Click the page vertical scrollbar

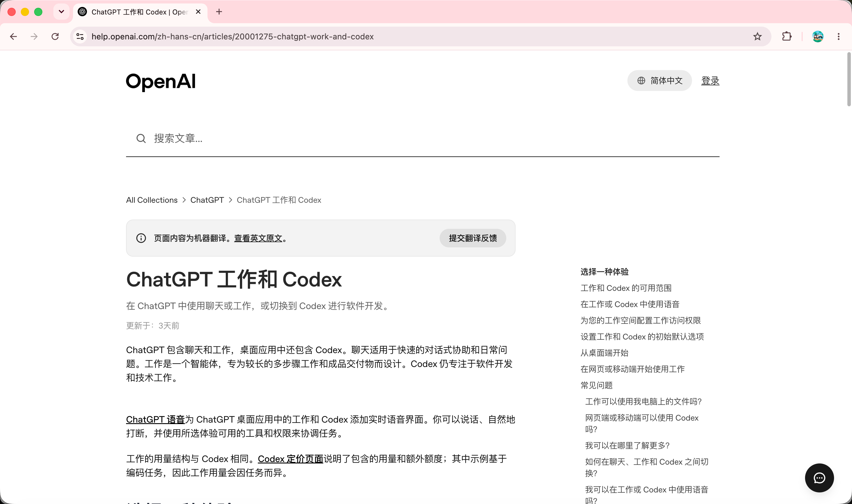click(849, 79)
